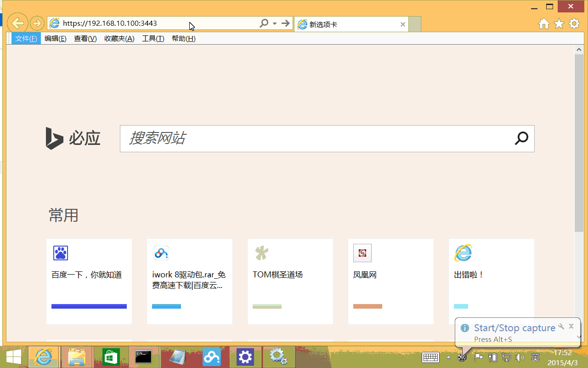Screen dimensions: 588x368
Task: Open the 凤凰网 frequent site tile
Action: 390,281
